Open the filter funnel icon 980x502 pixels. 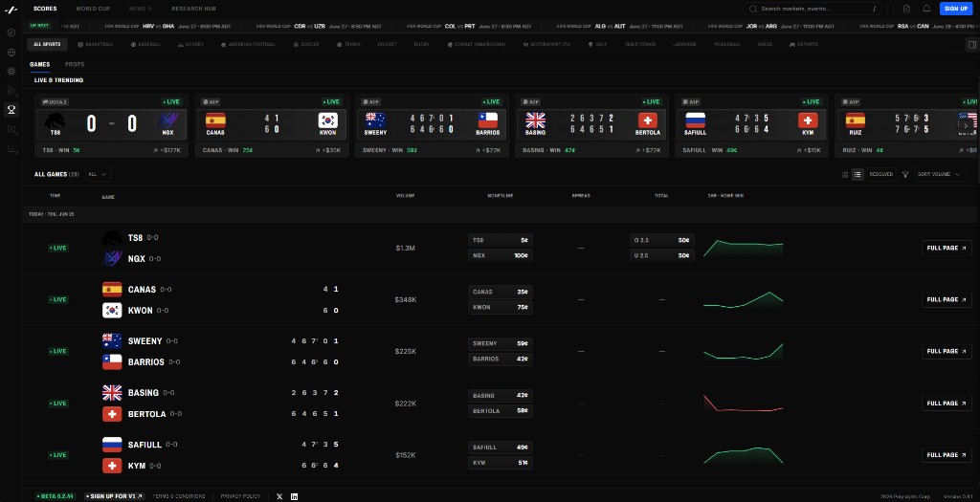905,174
